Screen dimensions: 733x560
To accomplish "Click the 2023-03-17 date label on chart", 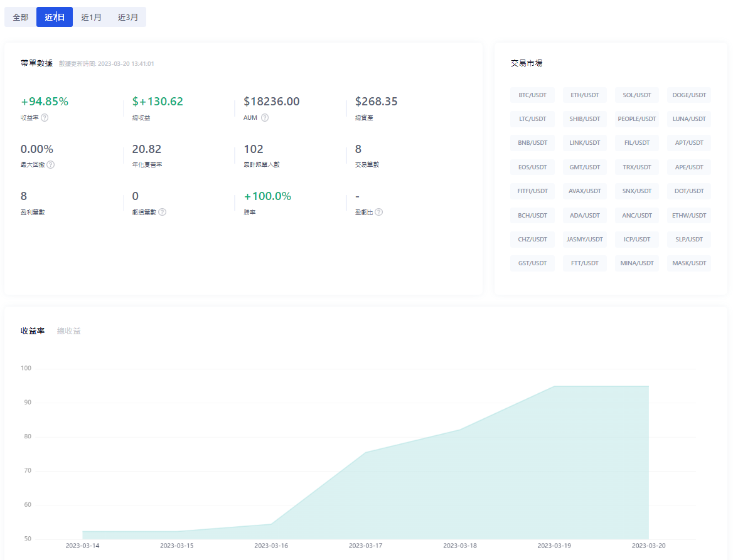I will pyautogui.click(x=366, y=546).
